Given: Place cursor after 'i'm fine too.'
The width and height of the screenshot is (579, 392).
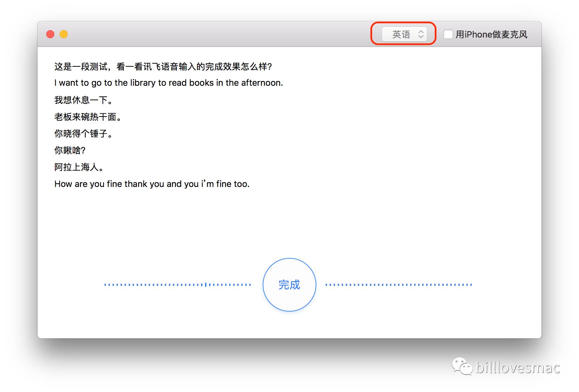Looking at the screenshot, I should pyautogui.click(x=250, y=184).
